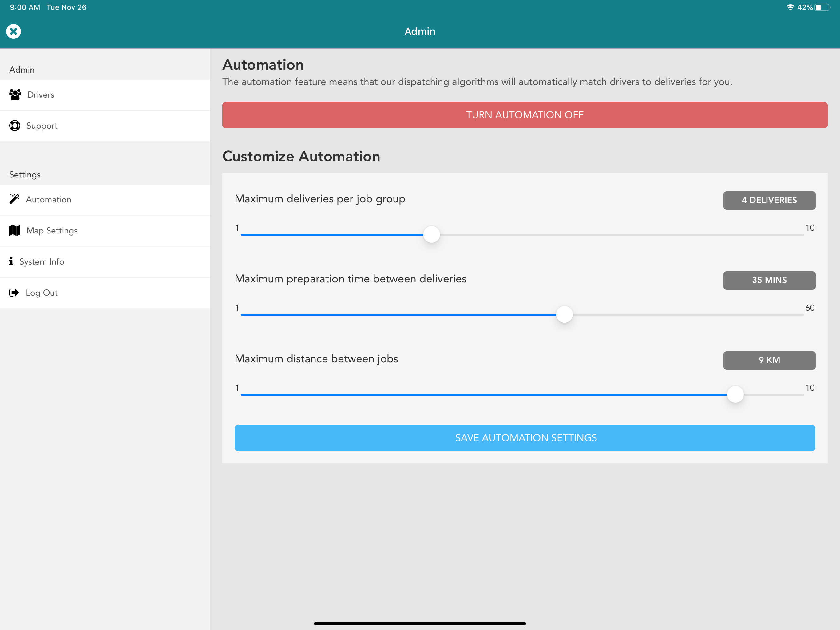Click the Drivers people icon
840x630 pixels.
15,95
